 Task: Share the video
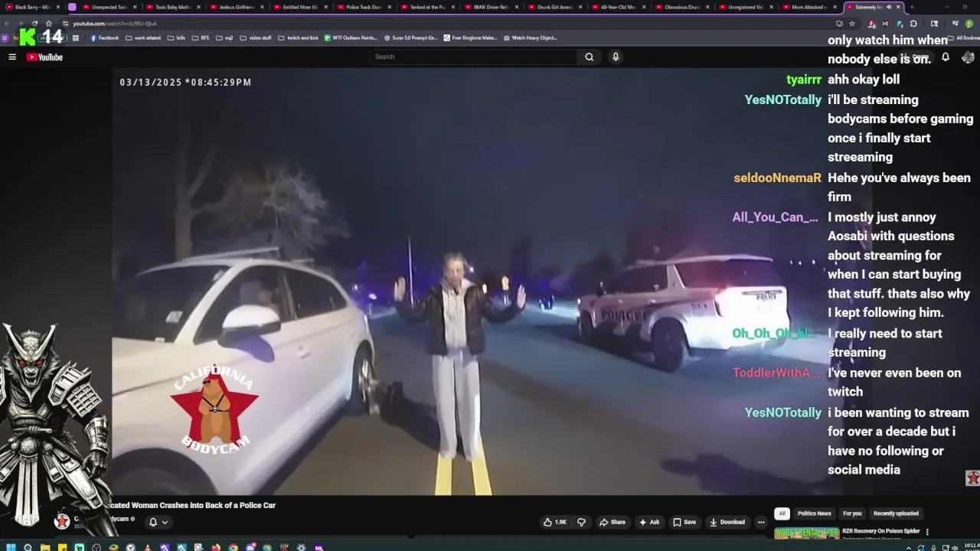[x=612, y=522]
